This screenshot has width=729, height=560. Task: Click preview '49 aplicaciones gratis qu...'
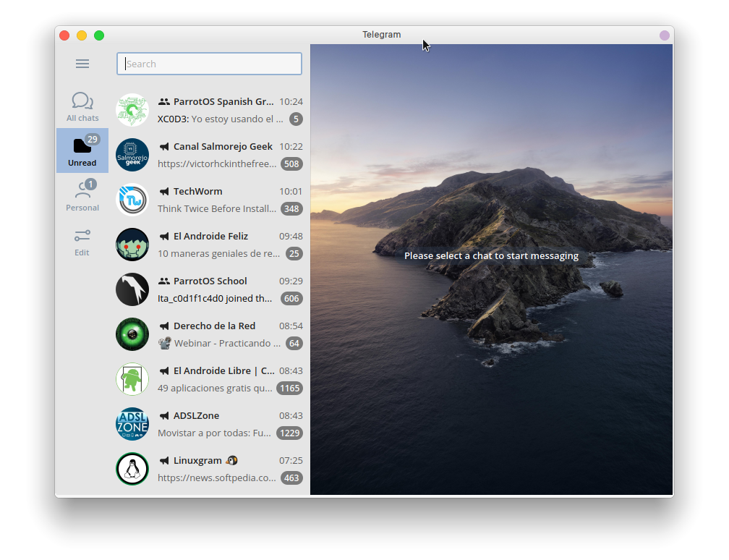point(215,389)
